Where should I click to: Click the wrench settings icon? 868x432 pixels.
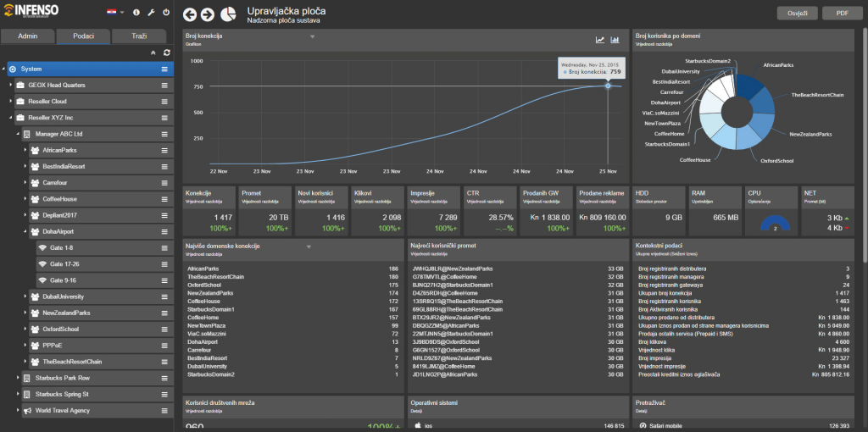pos(150,14)
